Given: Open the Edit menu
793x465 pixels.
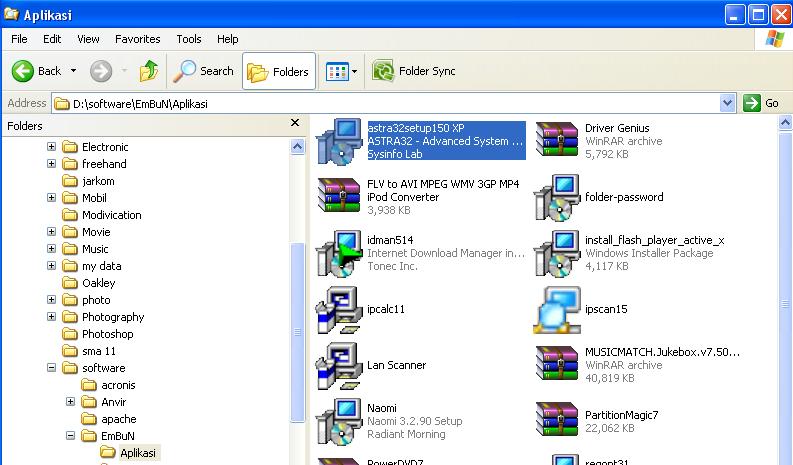Looking at the screenshot, I should (52, 39).
